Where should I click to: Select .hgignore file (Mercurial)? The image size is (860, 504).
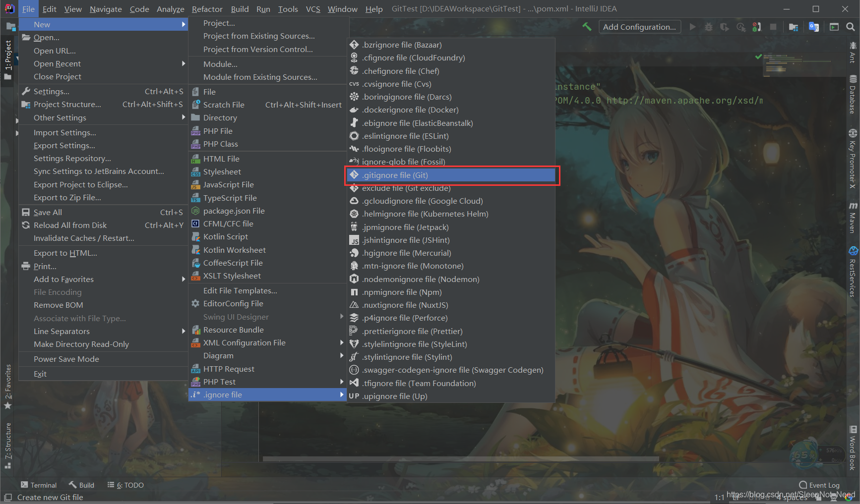click(451, 253)
